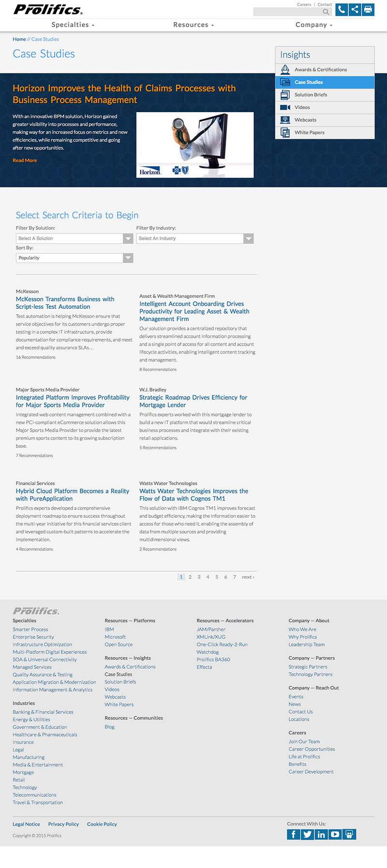The width and height of the screenshot is (387, 868).
Task: Open the Sort By Popularity dropdown
Action: tap(74, 258)
